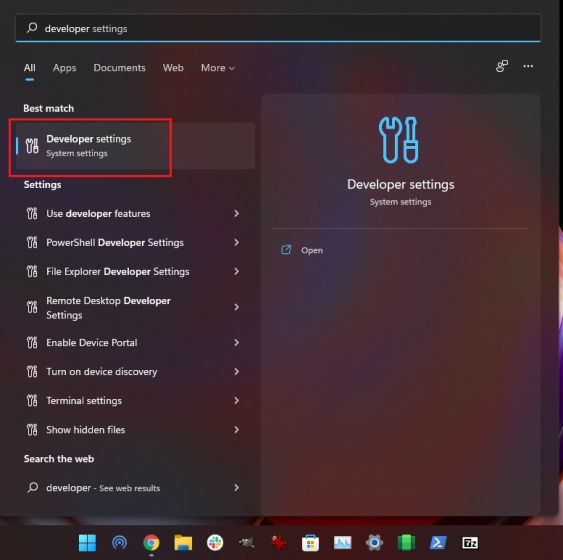Select the All filter tab

coord(29,68)
